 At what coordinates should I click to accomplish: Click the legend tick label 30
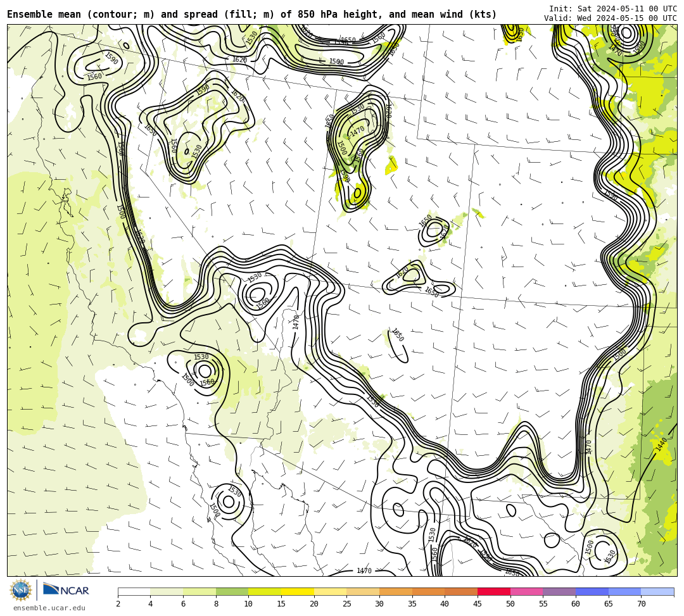(379, 604)
